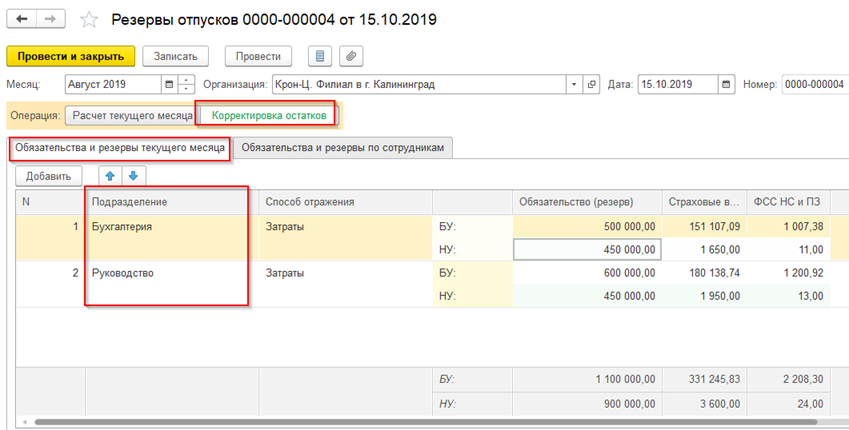This screenshot has height=430, width=849.
Task: Add document to favorites with star
Action: coord(90,21)
